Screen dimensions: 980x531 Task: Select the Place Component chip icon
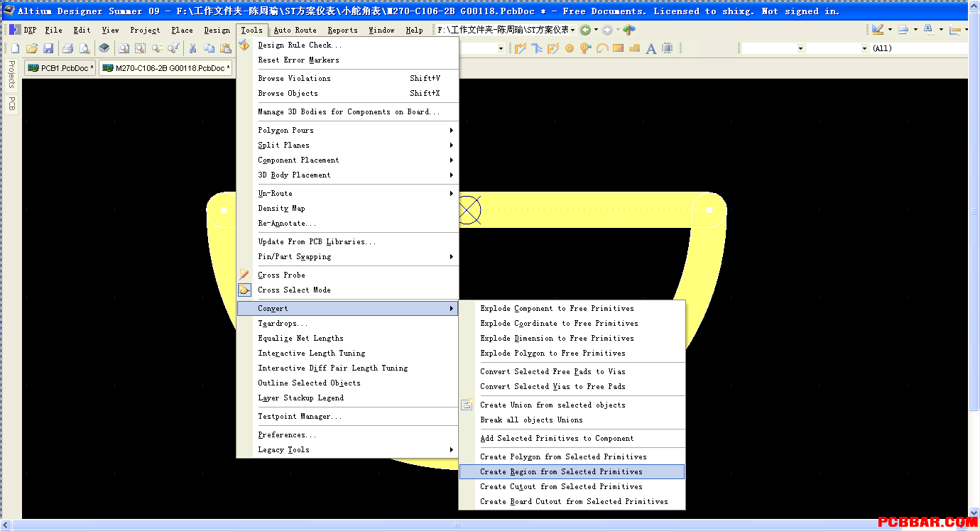pos(668,48)
